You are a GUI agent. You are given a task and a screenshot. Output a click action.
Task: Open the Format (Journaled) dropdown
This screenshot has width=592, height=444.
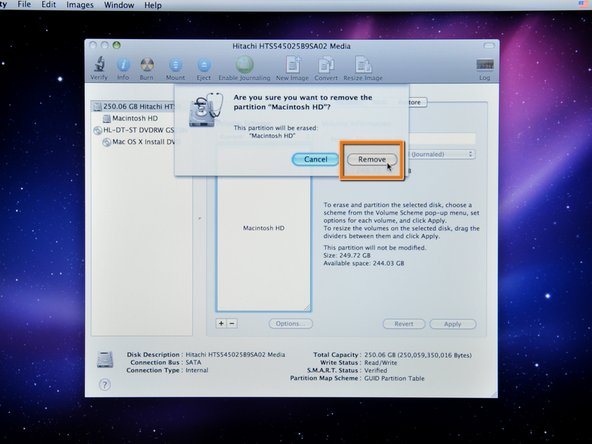(x=441, y=154)
